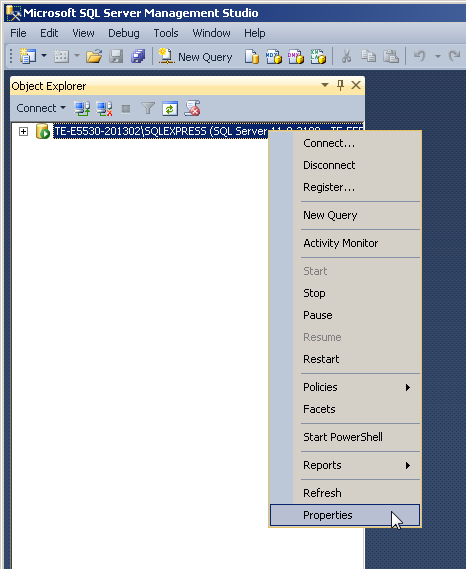This screenshot has height=569, width=466.
Task: Open the New Project dropdown arrow
Action: coord(44,56)
